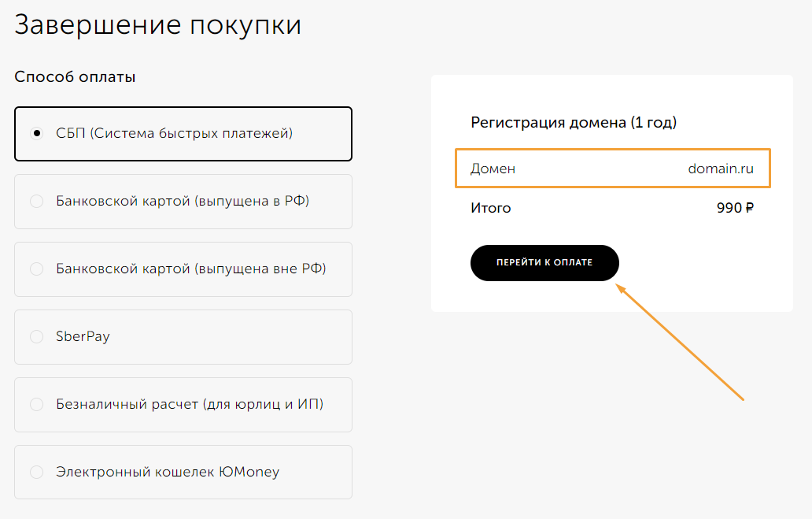Click the СБП (Система быстрых платежей) label text

(x=174, y=133)
